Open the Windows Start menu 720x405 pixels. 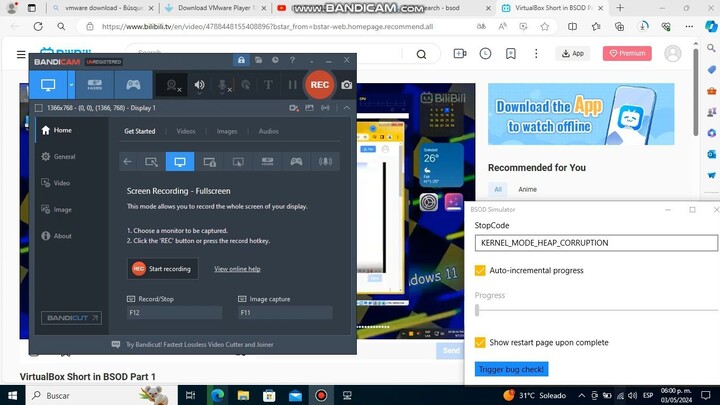12,395
